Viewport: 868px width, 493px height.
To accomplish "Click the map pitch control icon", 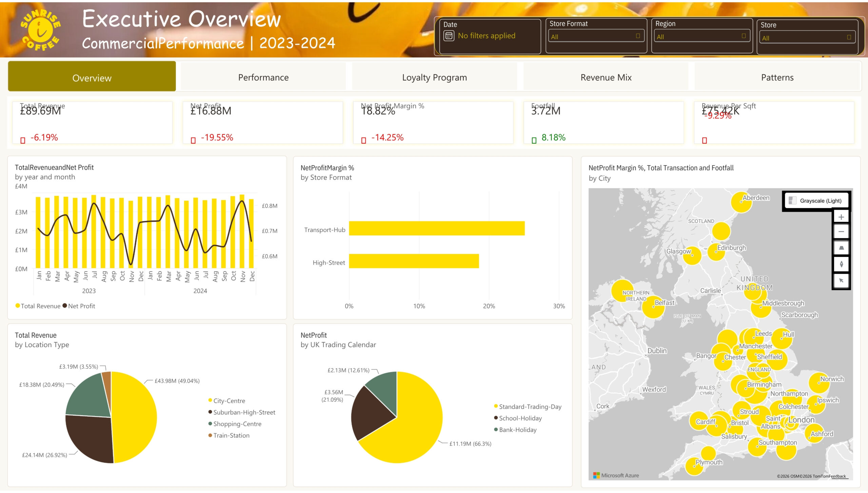I will [x=841, y=248].
